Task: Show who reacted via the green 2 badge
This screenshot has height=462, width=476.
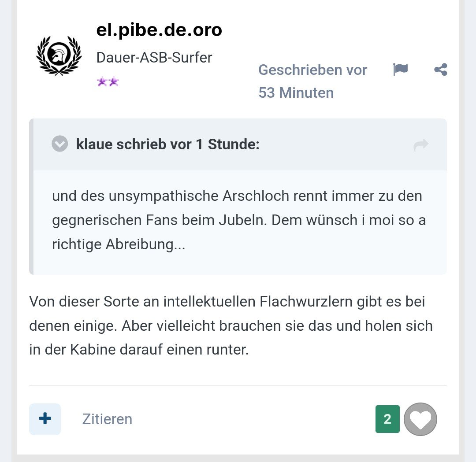Action: [387, 419]
